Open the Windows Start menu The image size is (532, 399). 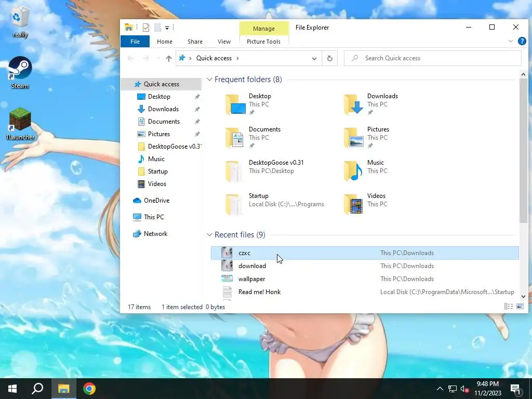pos(12,389)
